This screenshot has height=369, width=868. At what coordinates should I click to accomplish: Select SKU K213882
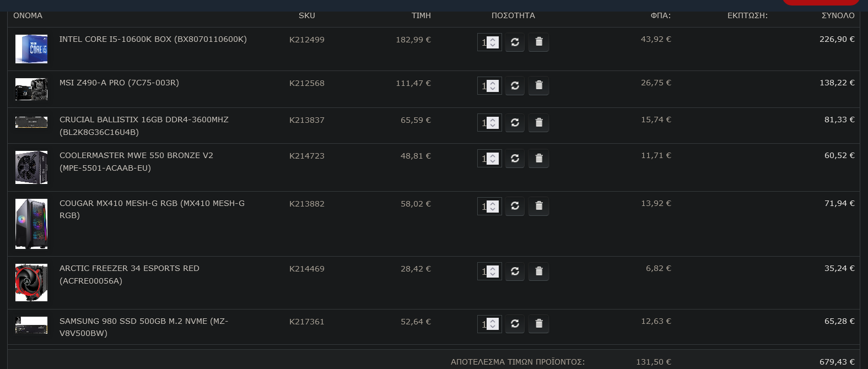pyautogui.click(x=307, y=204)
